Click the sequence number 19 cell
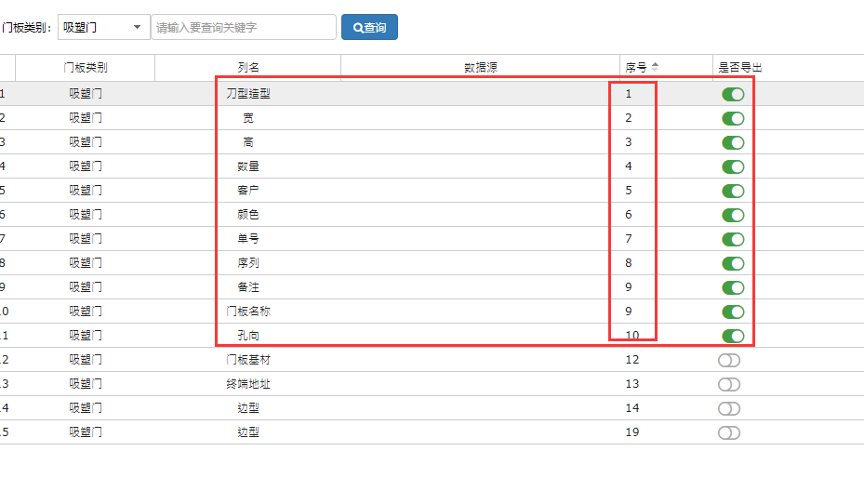The height and width of the screenshot is (504, 864). pos(632,432)
